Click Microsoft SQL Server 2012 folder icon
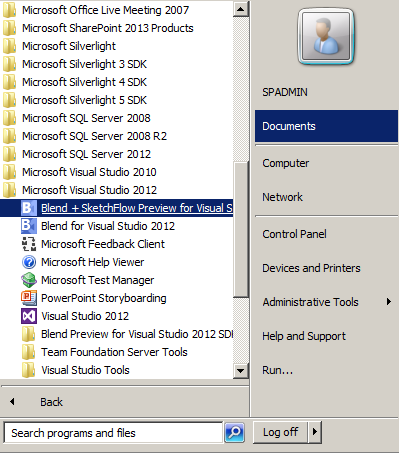This screenshot has height=453, width=399. click(x=9, y=154)
